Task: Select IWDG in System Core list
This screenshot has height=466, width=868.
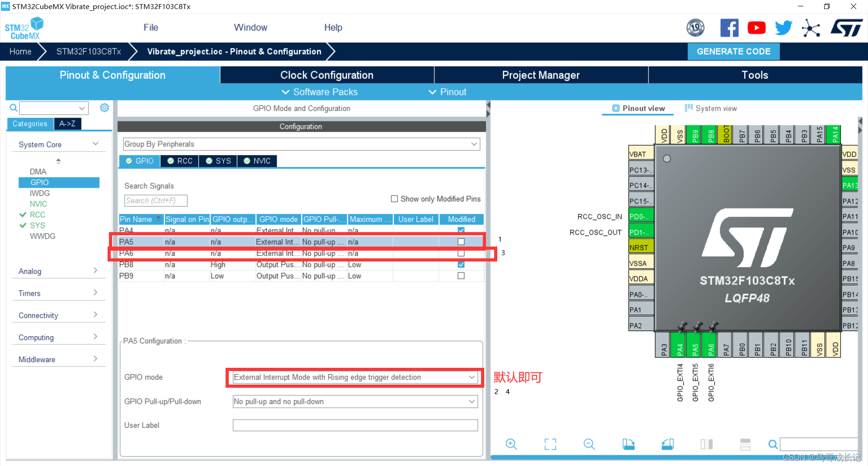Action: click(40, 193)
